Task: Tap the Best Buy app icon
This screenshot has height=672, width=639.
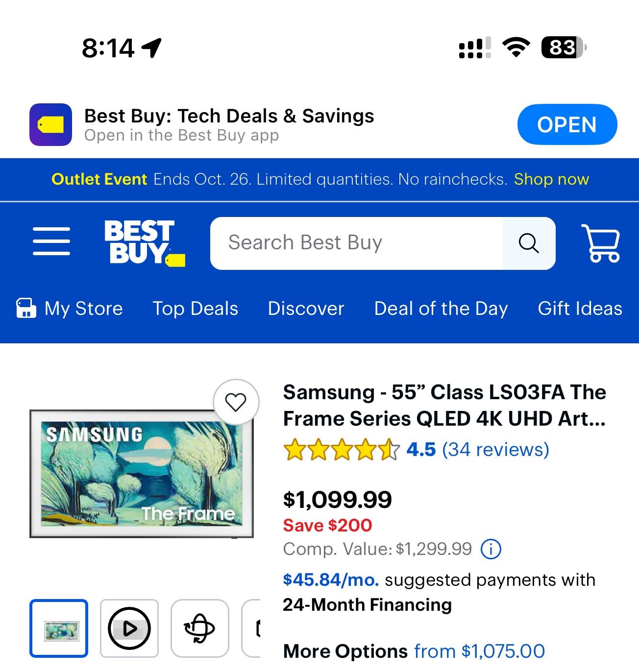Action: (51, 124)
